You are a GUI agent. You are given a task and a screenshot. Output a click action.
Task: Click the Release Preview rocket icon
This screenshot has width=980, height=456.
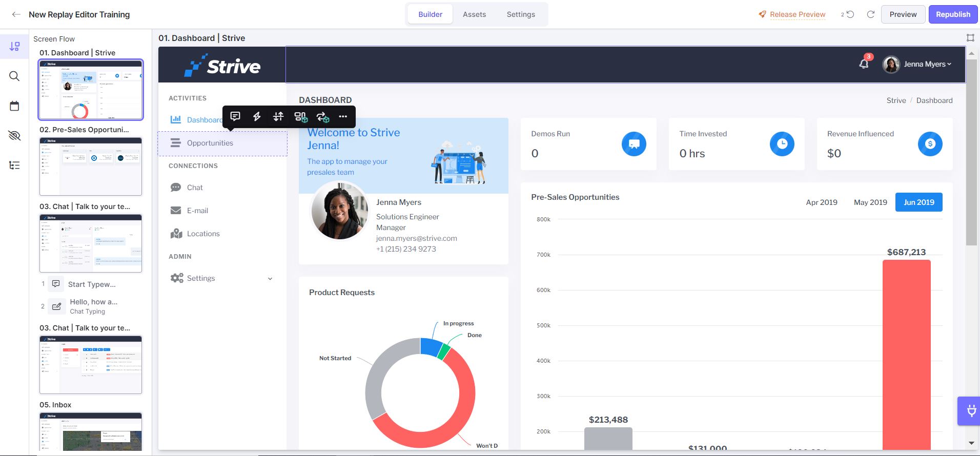click(x=762, y=14)
